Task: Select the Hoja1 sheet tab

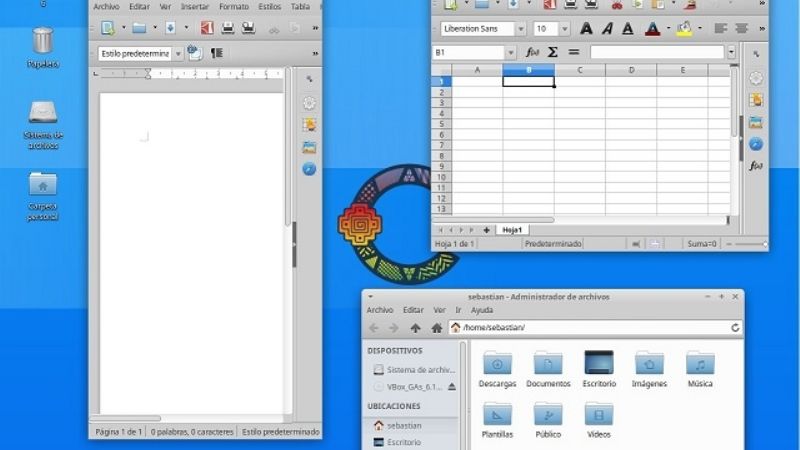Action: coord(512,230)
